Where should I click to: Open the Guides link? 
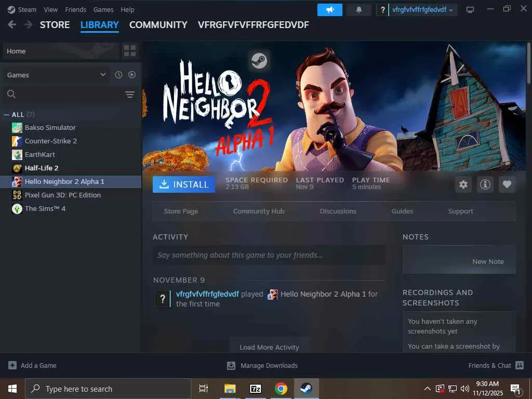click(403, 211)
